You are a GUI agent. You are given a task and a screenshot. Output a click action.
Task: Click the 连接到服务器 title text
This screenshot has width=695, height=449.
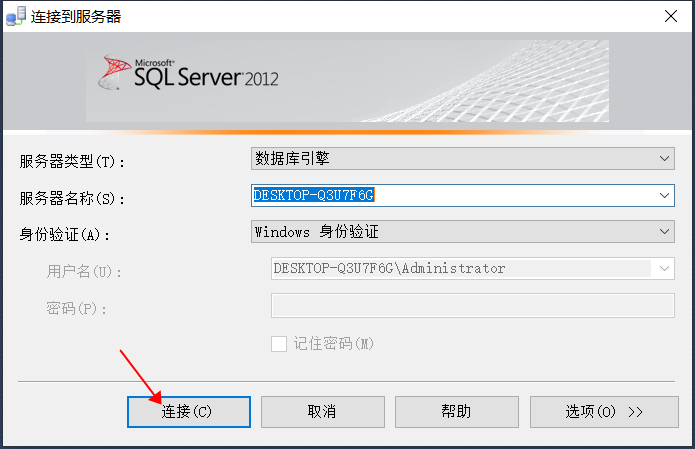point(76,17)
